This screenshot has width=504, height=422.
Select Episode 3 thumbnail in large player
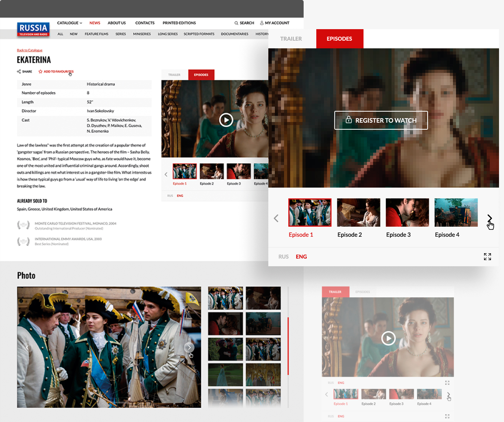click(x=407, y=213)
